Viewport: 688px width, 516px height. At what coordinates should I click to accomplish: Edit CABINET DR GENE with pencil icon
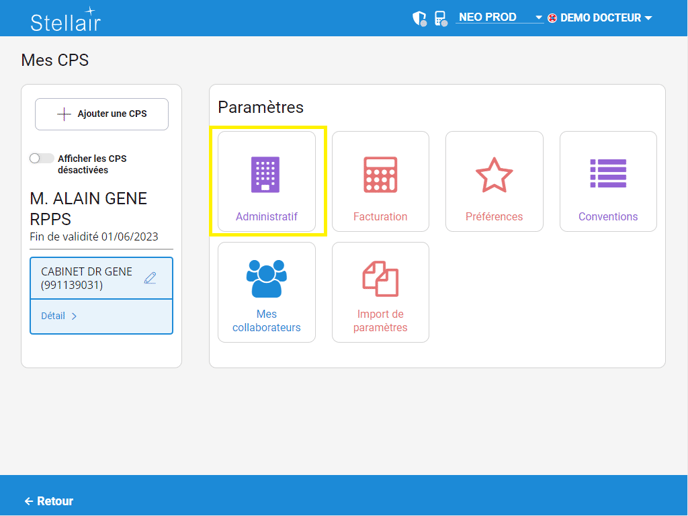point(150,278)
